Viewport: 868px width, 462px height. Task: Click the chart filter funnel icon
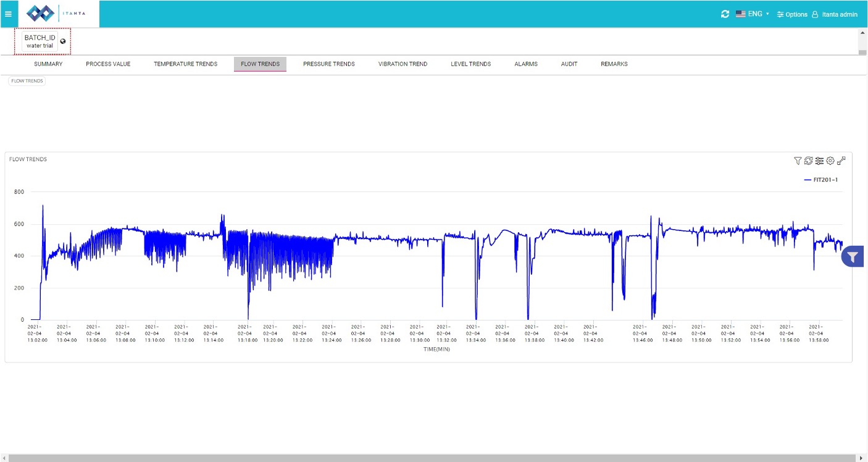pyautogui.click(x=798, y=161)
